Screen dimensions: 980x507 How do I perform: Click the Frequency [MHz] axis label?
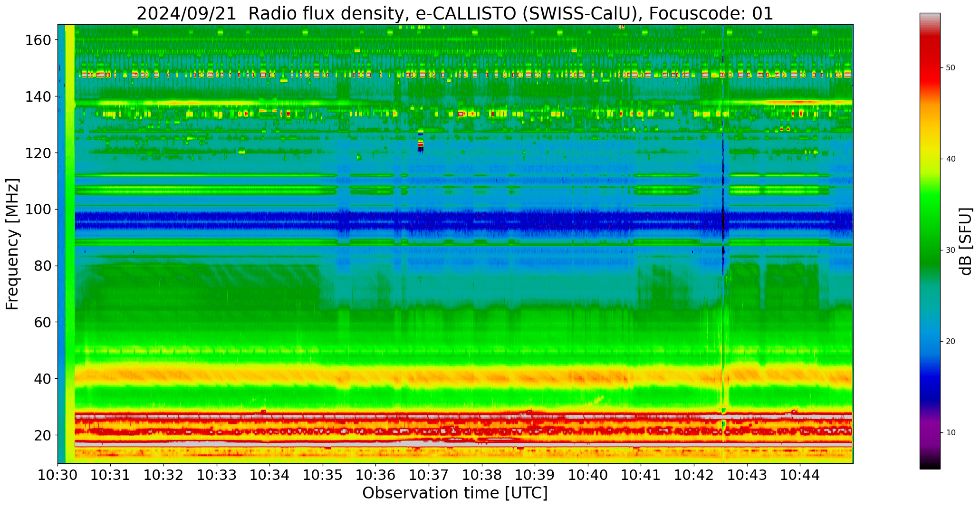pyautogui.click(x=12, y=244)
